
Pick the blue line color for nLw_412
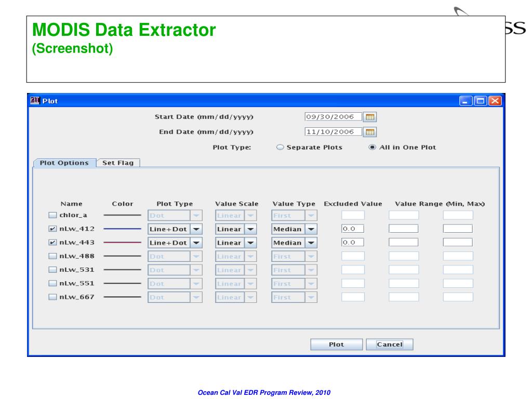[122, 229]
